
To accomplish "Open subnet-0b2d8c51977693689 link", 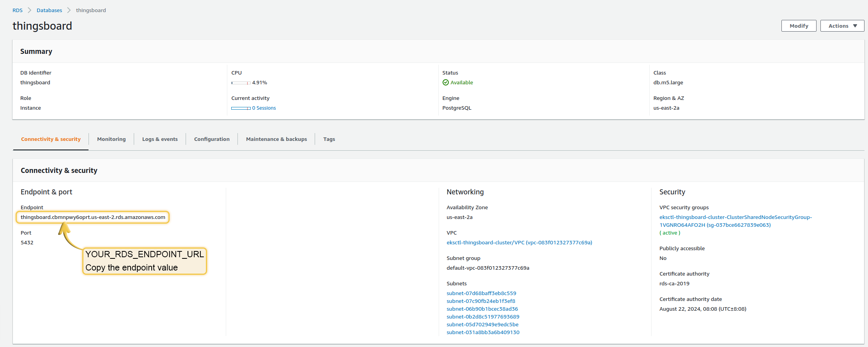I will (x=483, y=317).
